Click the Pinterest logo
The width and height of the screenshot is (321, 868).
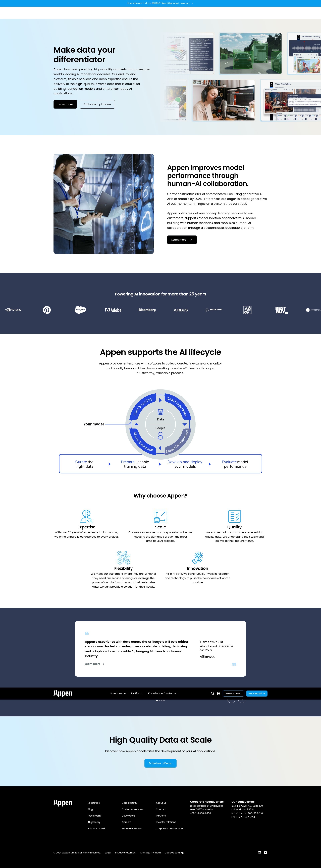click(x=47, y=310)
